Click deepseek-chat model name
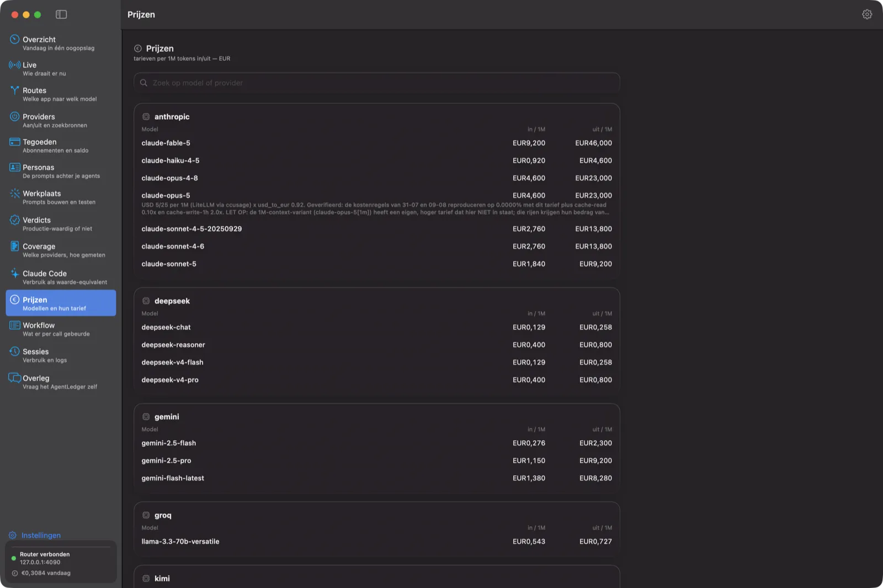This screenshot has height=588, width=883. [166, 327]
